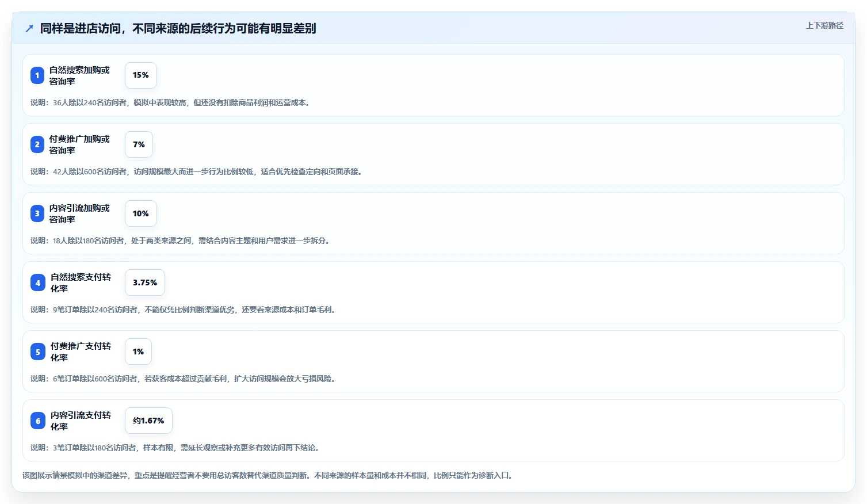This screenshot has height=504, width=867.
Task: Click the note starting 18人除以180名访问者
Action: [182, 240]
